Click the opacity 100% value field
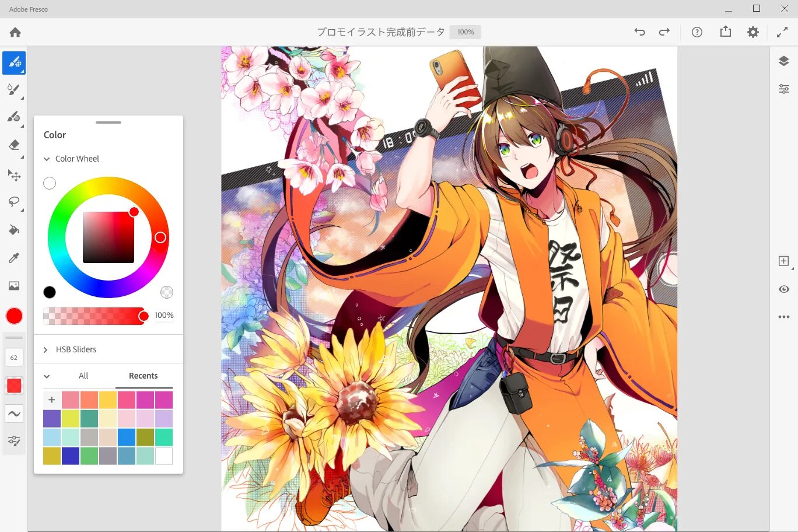The height and width of the screenshot is (532, 798). (x=164, y=316)
